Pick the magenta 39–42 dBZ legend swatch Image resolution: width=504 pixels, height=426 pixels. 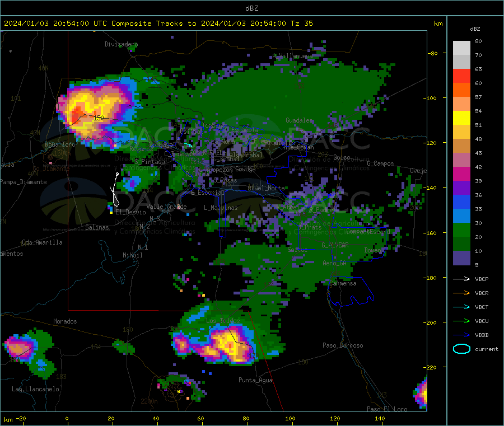pyautogui.click(x=461, y=174)
